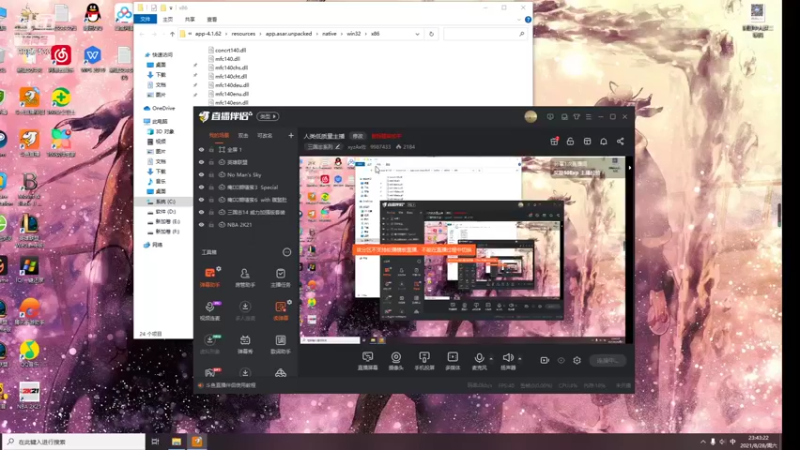Click the mode switch pill beside the app logo
The height and width of the screenshot is (450, 800).
pos(268,117)
